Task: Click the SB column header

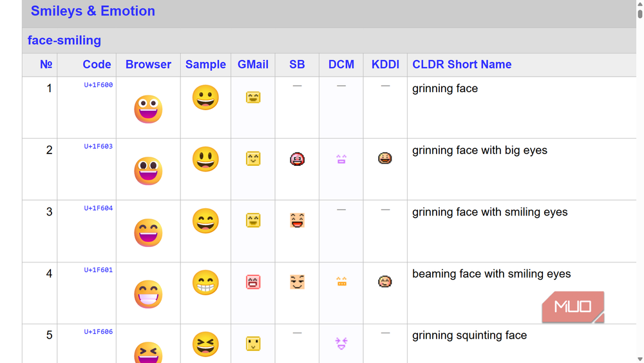Action: 297,64
